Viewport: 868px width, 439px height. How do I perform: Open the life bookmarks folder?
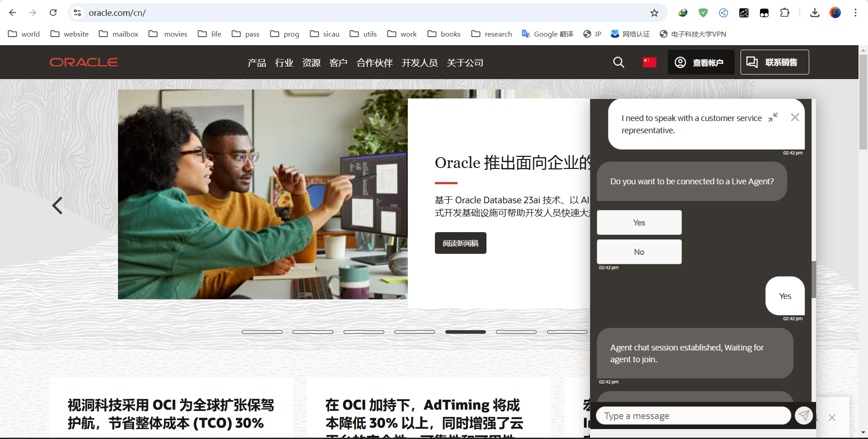tap(209, 34)
